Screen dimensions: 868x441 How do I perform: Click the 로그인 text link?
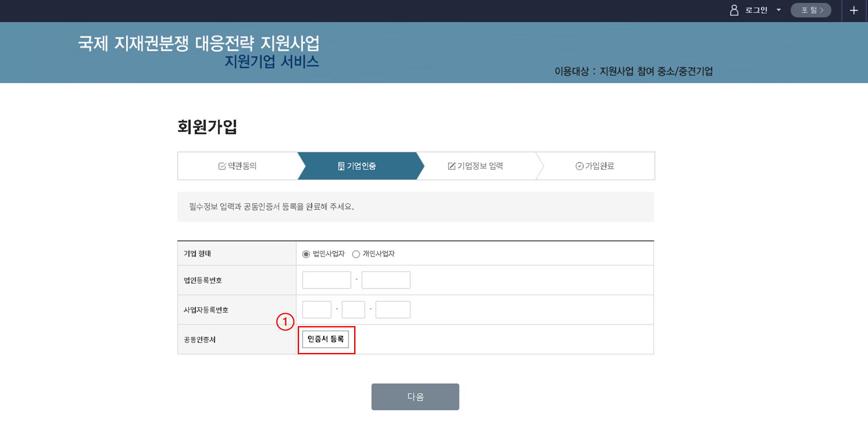756,10
